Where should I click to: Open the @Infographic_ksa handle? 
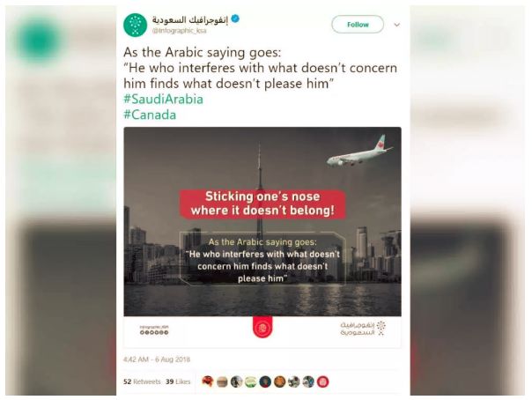(179, 31)
